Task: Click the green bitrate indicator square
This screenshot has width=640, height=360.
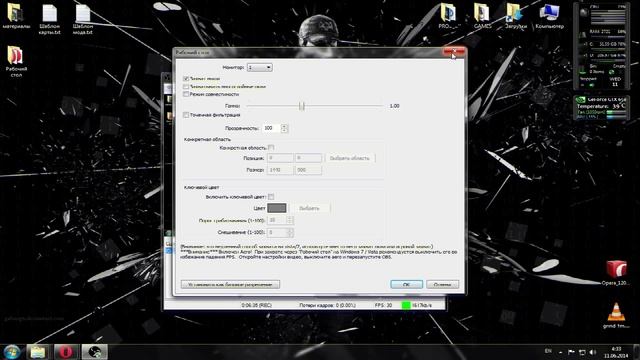Action: (406, 305)
